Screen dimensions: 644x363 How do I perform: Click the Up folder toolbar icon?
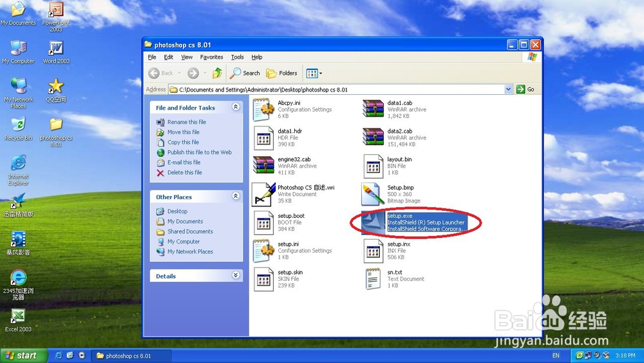[x=217, y=73]
